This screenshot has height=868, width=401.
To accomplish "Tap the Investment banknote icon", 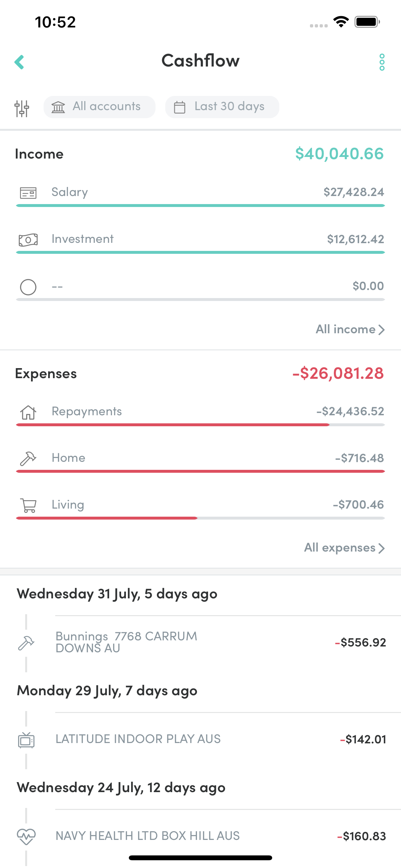I will click(x=28, y=240).
